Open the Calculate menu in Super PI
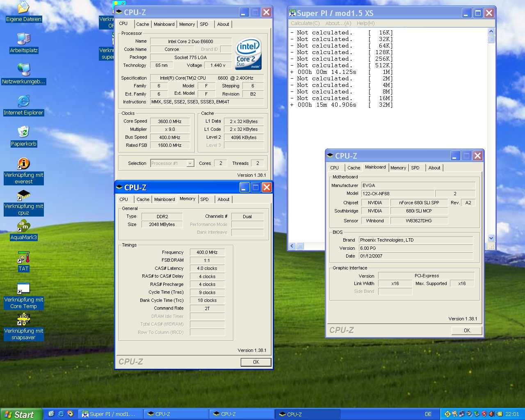 pyautogui.click(x=305, y=23)
